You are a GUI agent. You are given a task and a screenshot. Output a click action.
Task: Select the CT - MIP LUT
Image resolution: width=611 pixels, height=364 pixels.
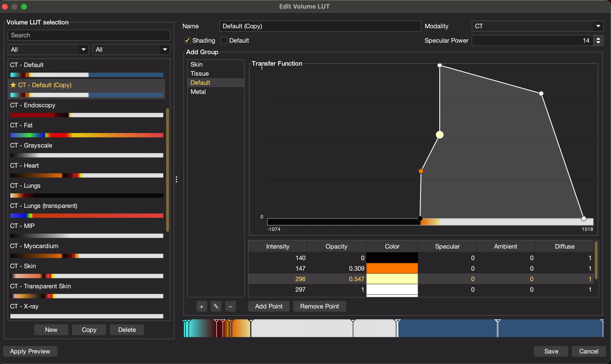87,230
